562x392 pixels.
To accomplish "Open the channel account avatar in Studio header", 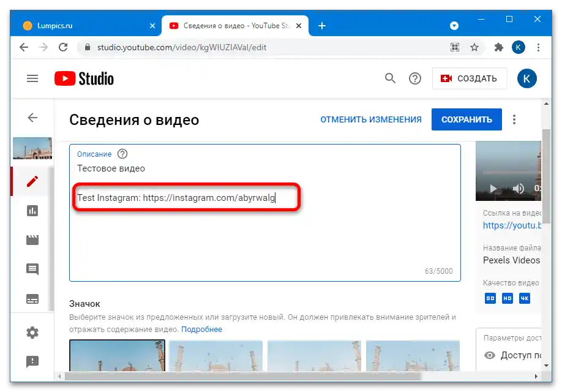I will [526, 78].
